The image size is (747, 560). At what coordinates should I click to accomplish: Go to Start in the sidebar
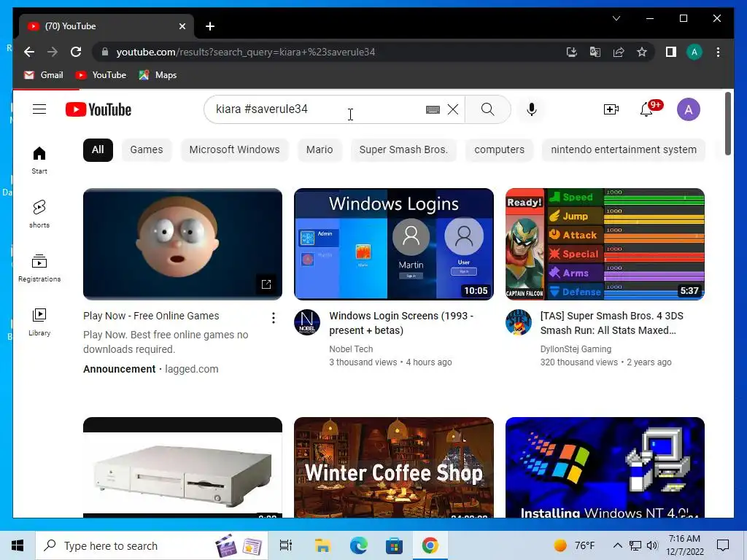coord(39,160)
